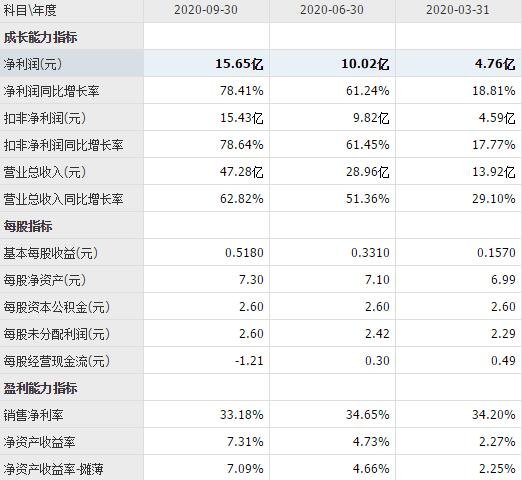Screen dimensions: 522x480
Task: Select the 0.49 cash flow value
Action: pos(503,361)
